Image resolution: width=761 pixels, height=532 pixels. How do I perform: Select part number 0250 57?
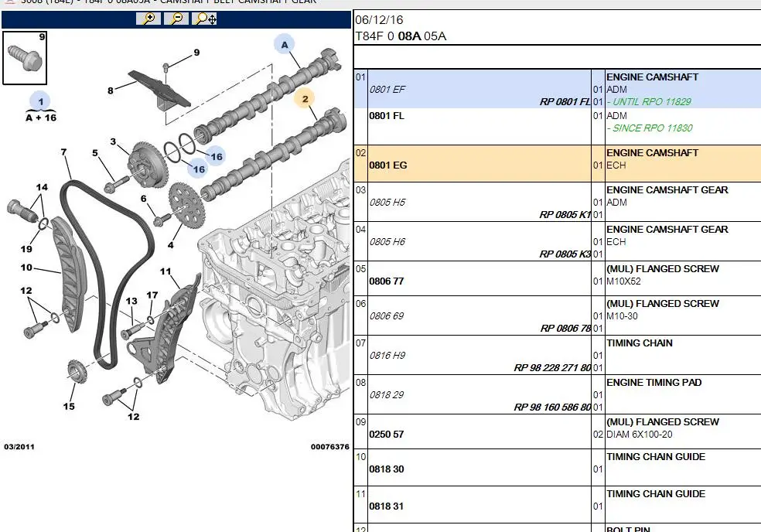[x=387, y=435]
